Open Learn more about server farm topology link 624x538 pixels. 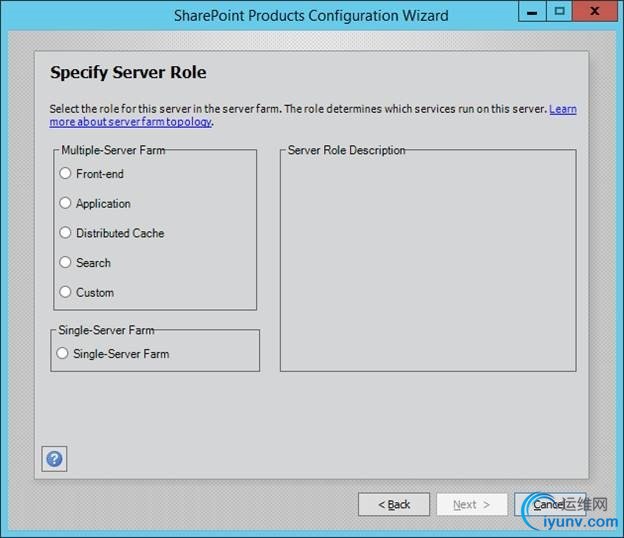click(x=131, y=122)
